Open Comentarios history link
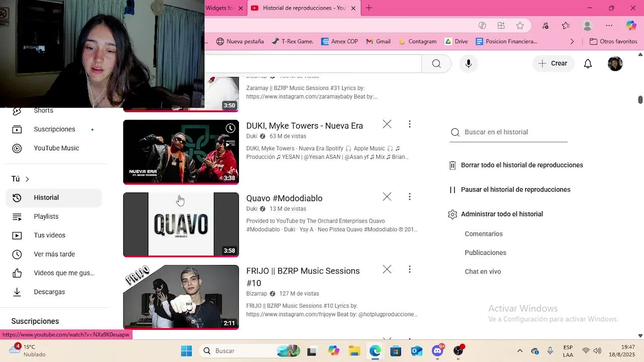 pyautogui.click(x=484, y=234)
